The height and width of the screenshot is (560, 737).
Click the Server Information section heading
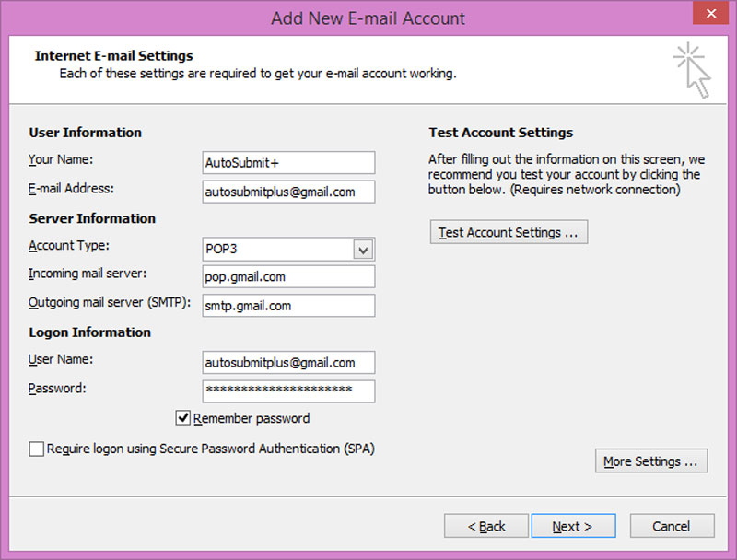(92, 218)
